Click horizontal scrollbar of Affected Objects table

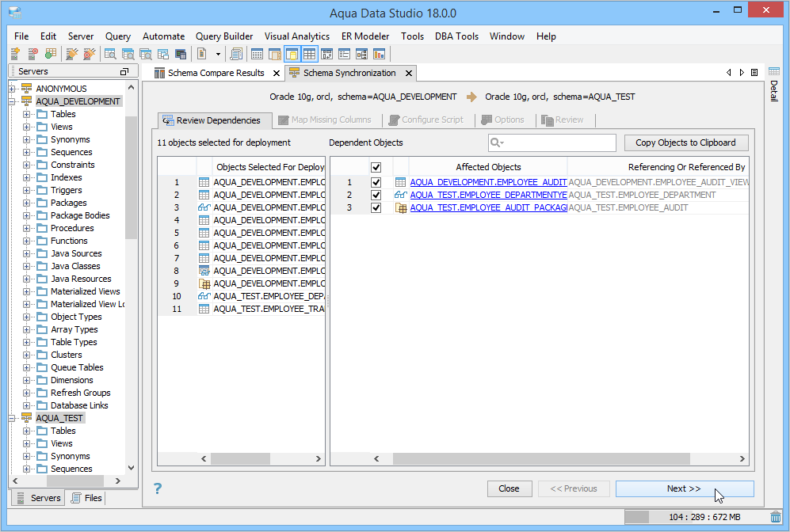click(x=541, y=458)
